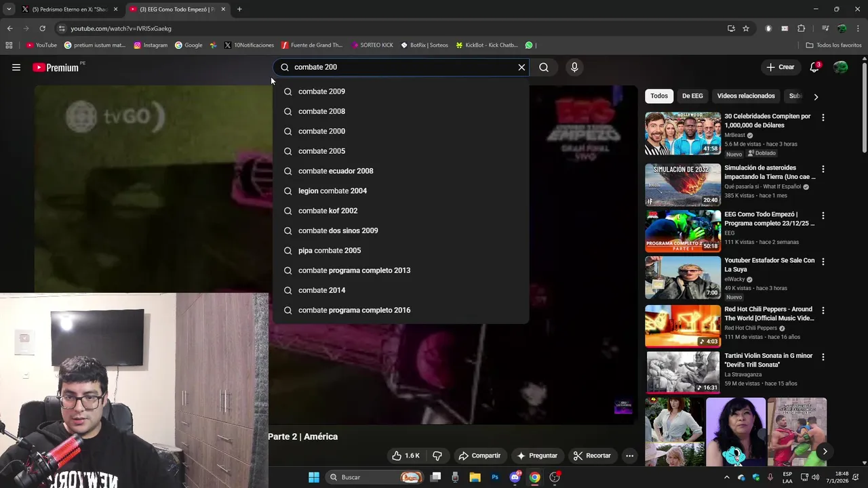Open a new Chrome tab

pos(239,9)
